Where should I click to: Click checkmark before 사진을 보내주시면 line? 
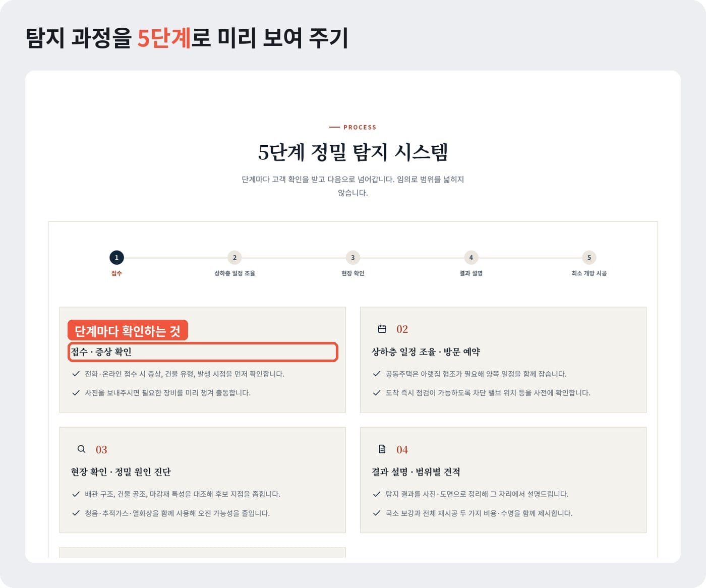[x=76, y=393]
